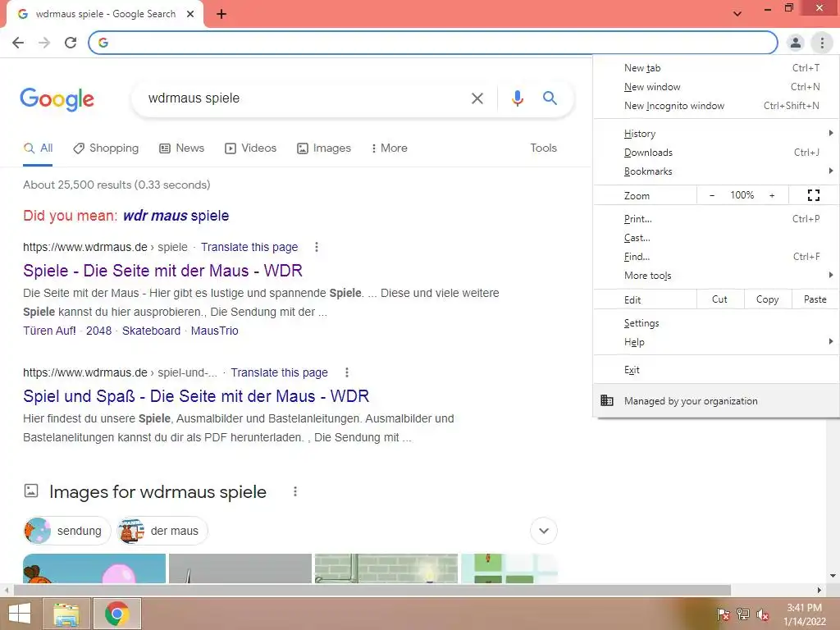Select the 'der maus' image chip

[162, 531]
